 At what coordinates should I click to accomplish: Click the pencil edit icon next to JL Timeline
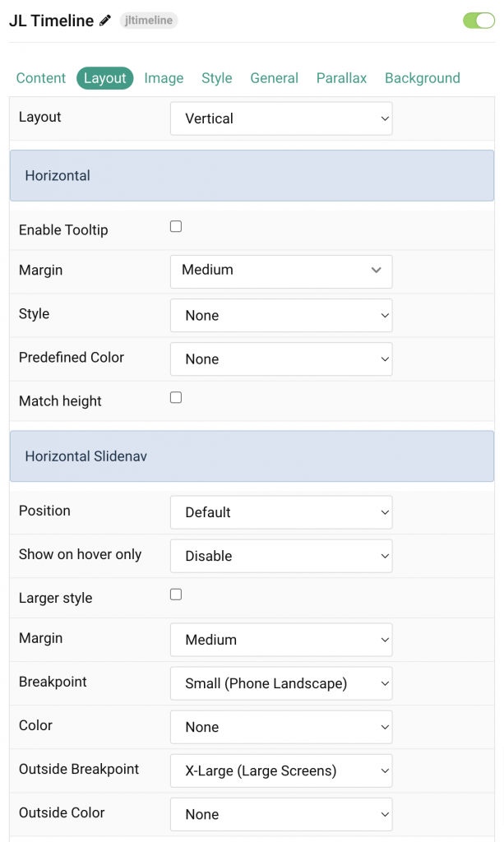coord(103,20)
